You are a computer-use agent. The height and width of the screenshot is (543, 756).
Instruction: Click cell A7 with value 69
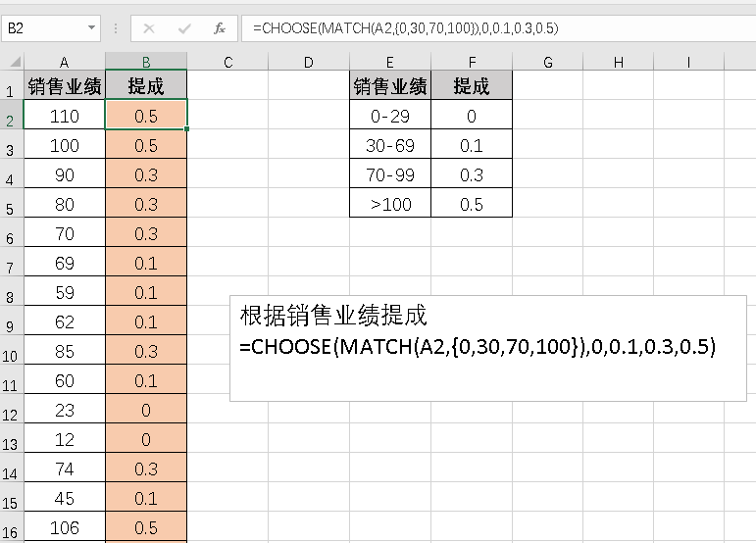pos(65,262)
